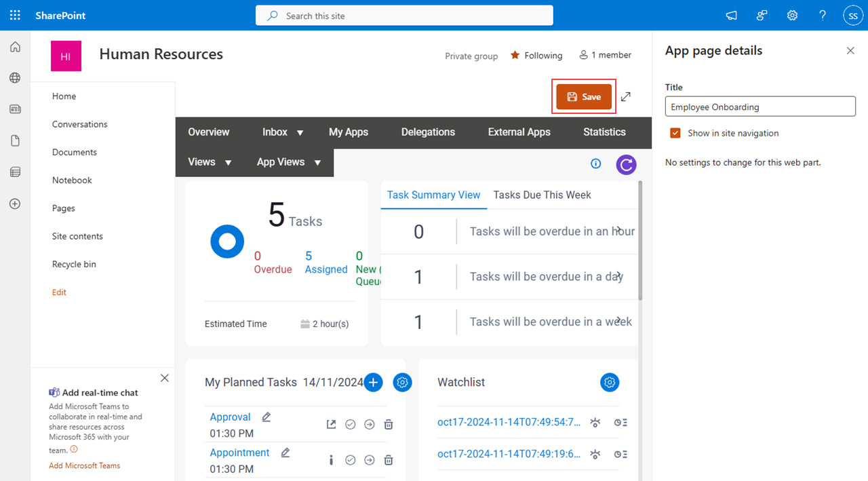
Task: Open the Overview menu item
Action: click(209, 132)
